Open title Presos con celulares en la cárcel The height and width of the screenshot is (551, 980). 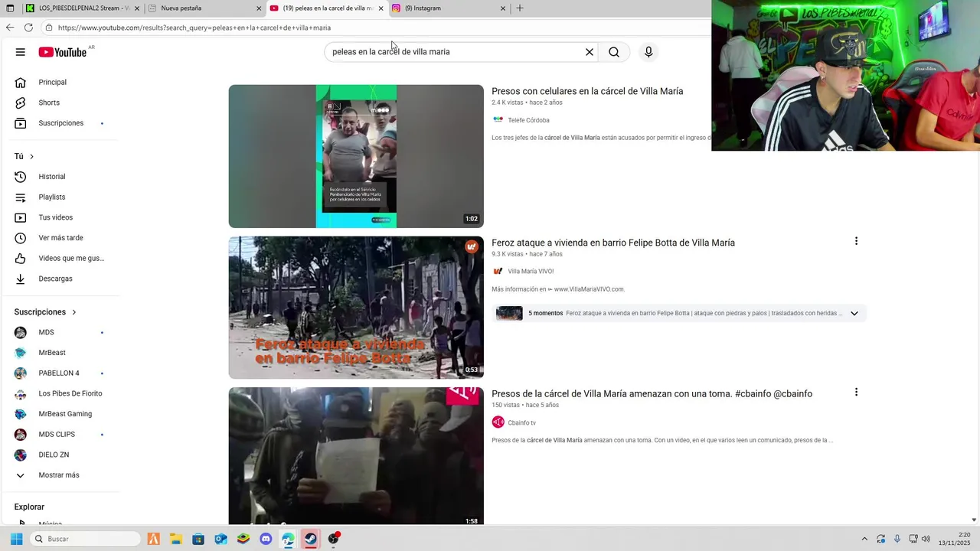pyautogui.click(x=587, y=91)
